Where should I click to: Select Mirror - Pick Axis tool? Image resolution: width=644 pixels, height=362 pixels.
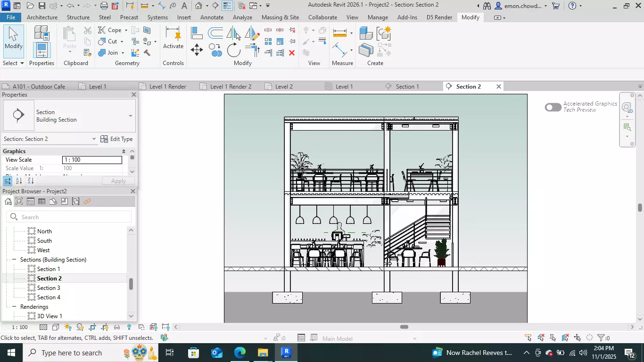click(x=234, y=33)
